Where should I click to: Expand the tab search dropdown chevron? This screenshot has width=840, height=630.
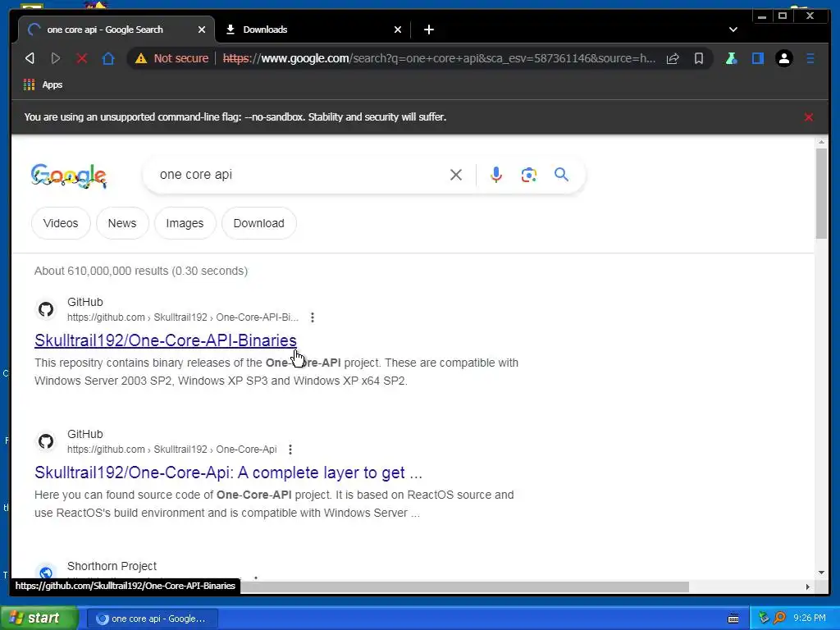(733, 30)
